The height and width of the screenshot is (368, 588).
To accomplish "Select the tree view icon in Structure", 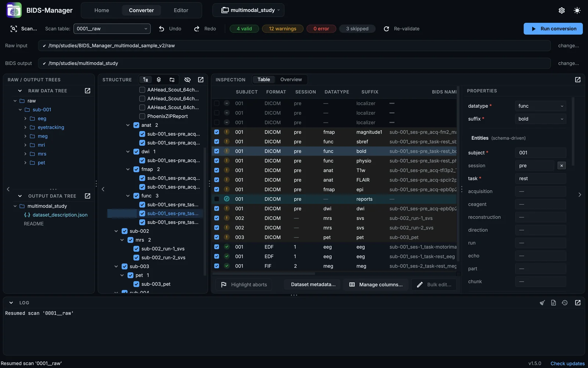I will pos(146,79).
